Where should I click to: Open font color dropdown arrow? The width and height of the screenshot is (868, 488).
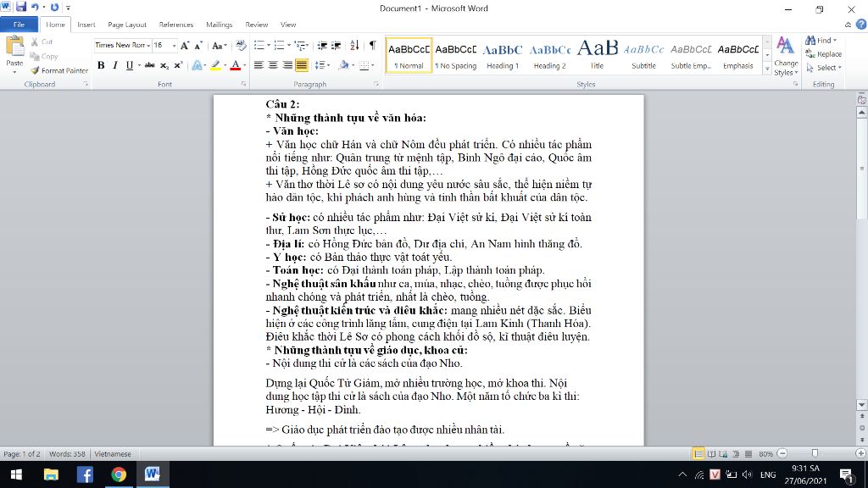pyautogui.click(x=244, y=65)
